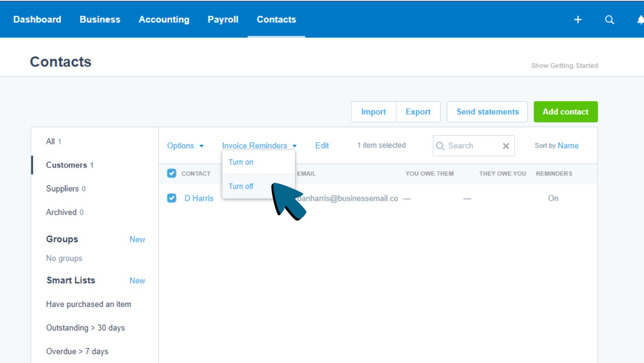Viewport: 644px width, 363px height.
Task: Show the All contacts list
Action: tap(54, 141)
